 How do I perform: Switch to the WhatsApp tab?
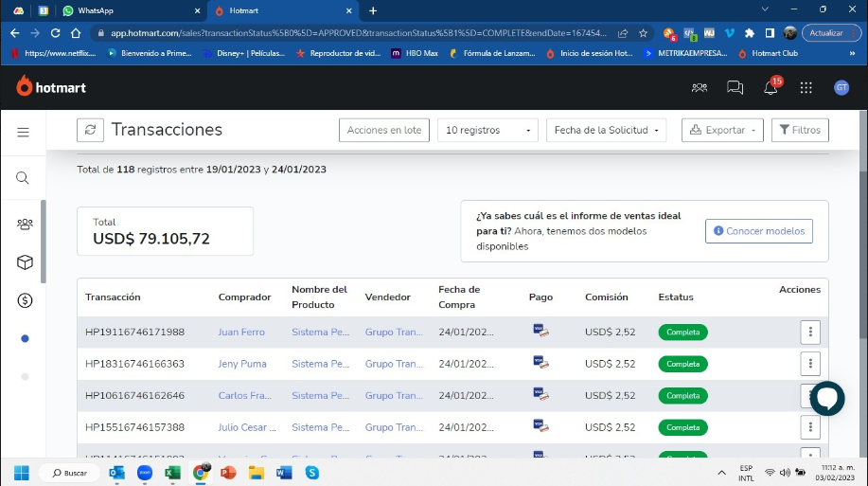click(x=132, y=10)
